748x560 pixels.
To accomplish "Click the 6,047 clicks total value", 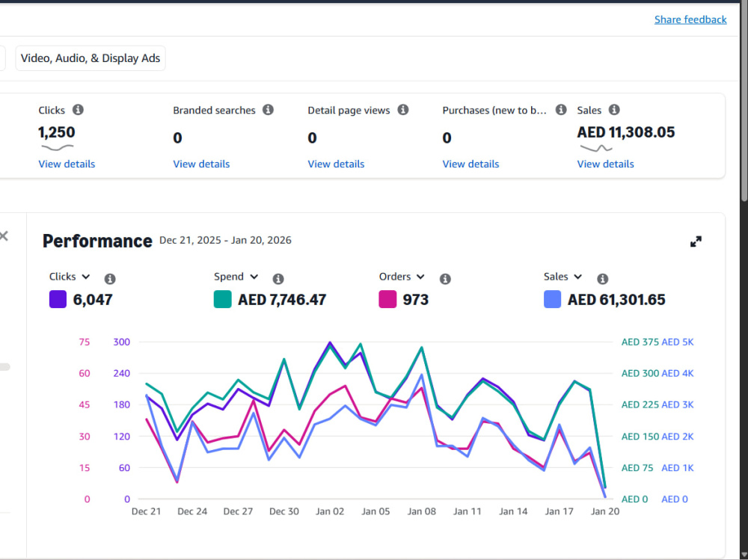I will pyautogui.click(x=93, y=300).
